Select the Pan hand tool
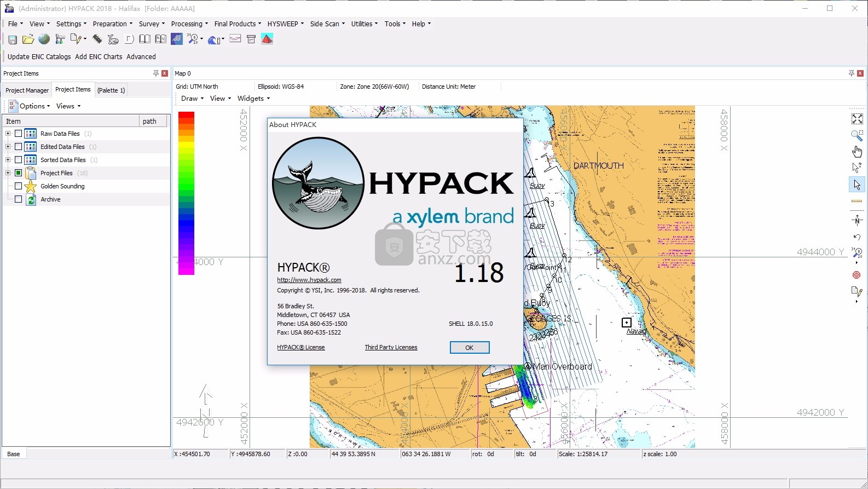The height and width of the screenshot is (489, 868). tap(857, 152)
